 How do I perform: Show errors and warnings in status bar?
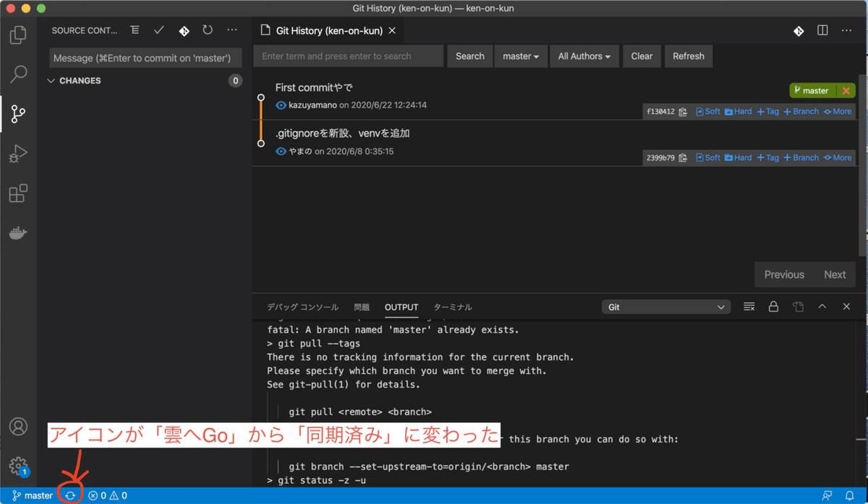coord(108,496)
